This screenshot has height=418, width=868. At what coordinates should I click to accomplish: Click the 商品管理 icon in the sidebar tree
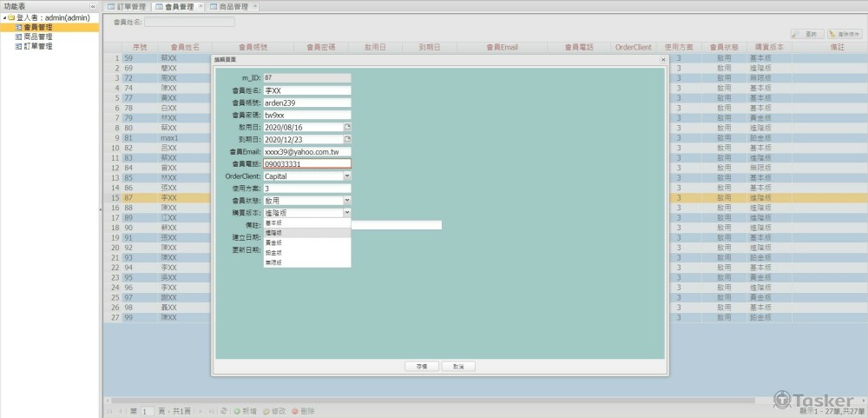[18, 37]
